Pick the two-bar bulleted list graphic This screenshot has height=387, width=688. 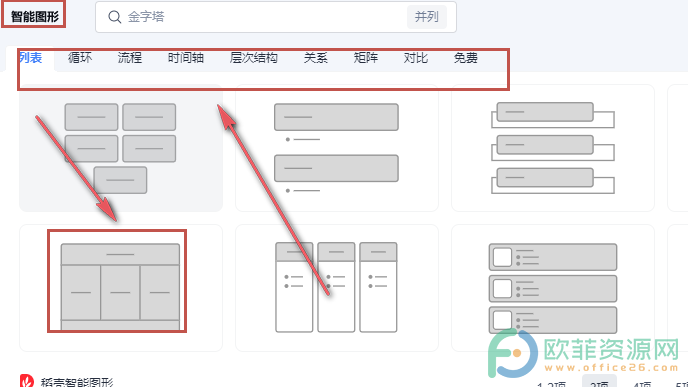click(337, 148)
